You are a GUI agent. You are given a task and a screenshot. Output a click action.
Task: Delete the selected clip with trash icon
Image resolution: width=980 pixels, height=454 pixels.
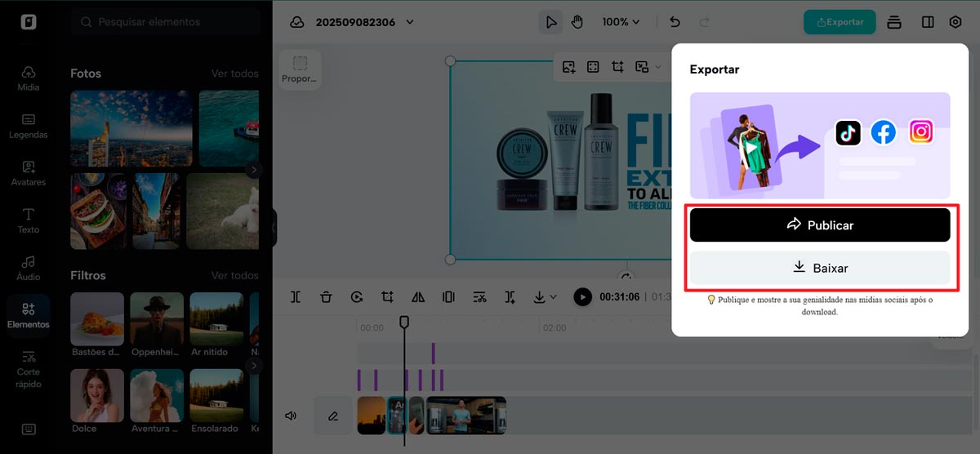[326, 297]
